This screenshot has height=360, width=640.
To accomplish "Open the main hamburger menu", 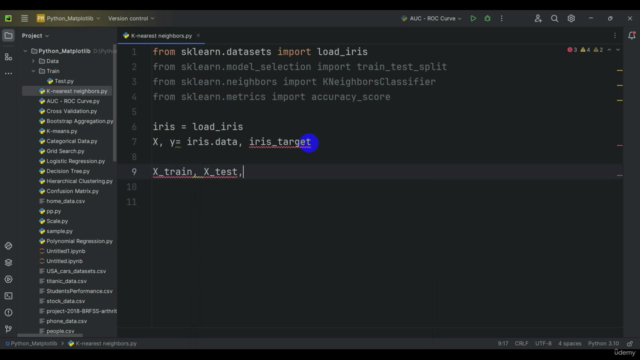I will [x=24, y=18].
